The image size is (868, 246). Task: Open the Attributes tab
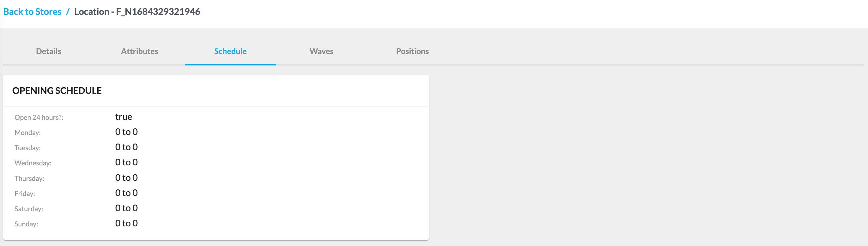click(x=140, y=51)
